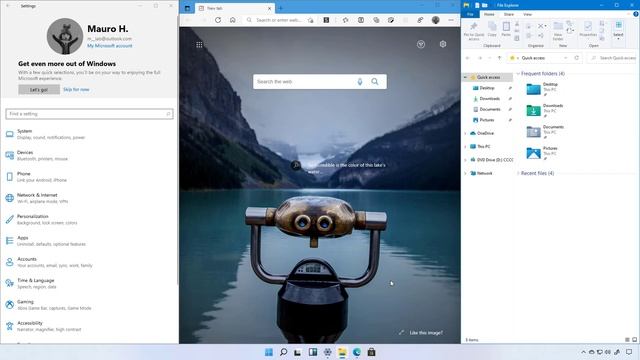Viewport: 640px width, 360px height.
Task: Collapse Frequent folders section
Action: (518, 74)
